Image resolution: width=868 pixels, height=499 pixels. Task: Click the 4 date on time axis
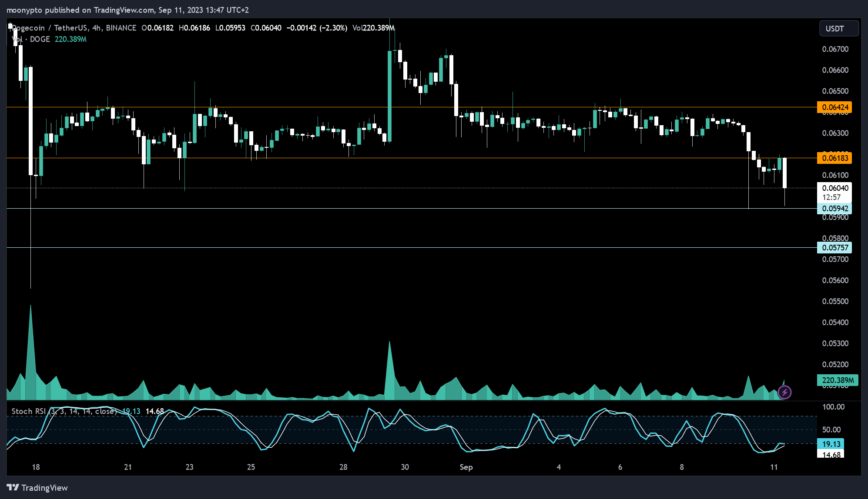(559, 467)
